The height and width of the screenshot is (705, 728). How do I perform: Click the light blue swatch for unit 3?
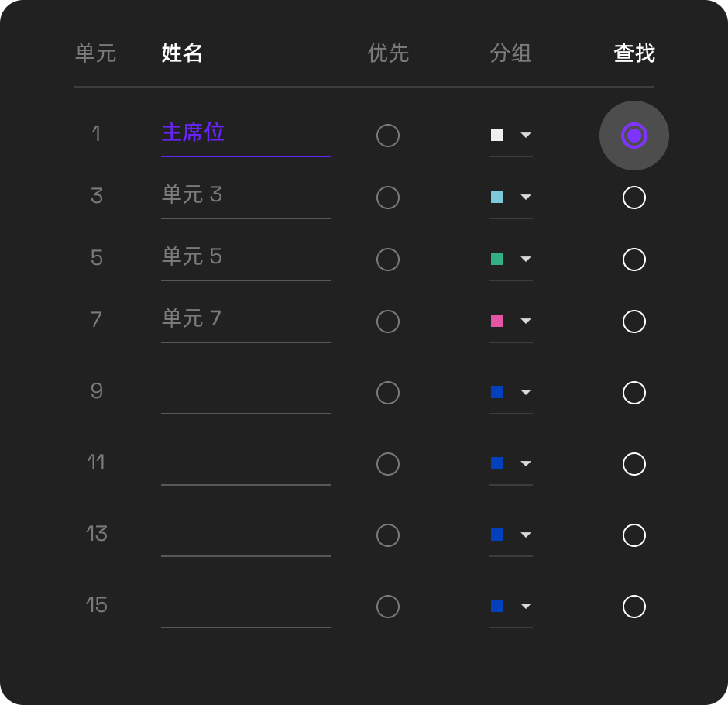[x=496, y=197]
